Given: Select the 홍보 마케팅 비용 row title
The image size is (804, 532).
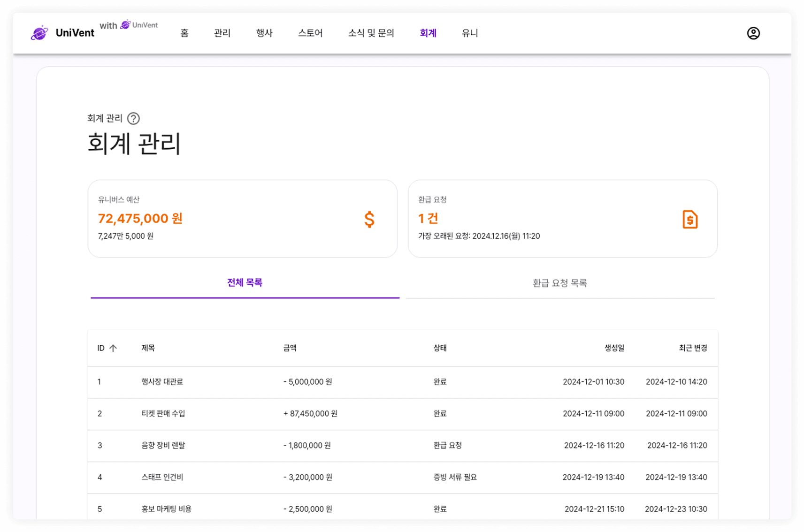Looking at the screenshot, I should tap(167, 509).
